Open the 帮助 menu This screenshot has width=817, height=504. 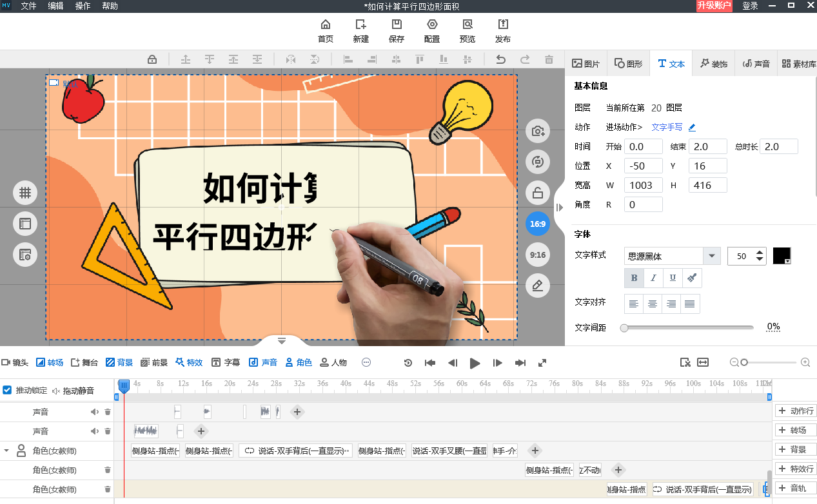click(x=110, y=6)
